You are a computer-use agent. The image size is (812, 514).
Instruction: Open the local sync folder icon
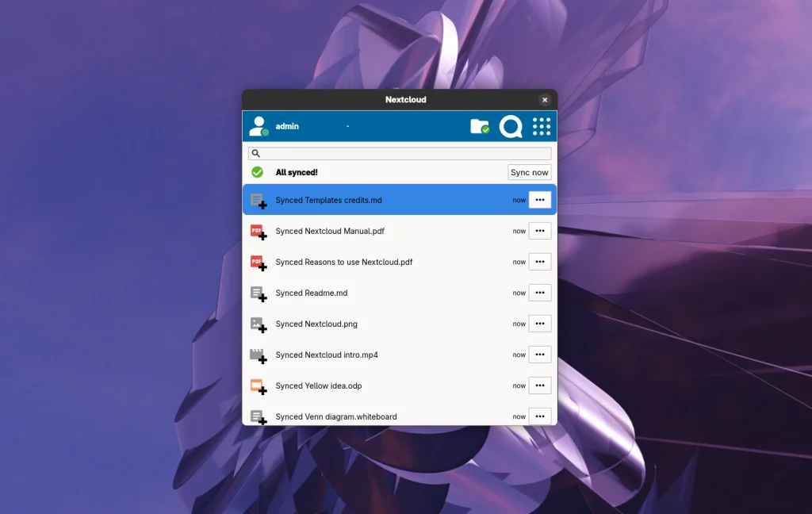[x=479, y=125]
